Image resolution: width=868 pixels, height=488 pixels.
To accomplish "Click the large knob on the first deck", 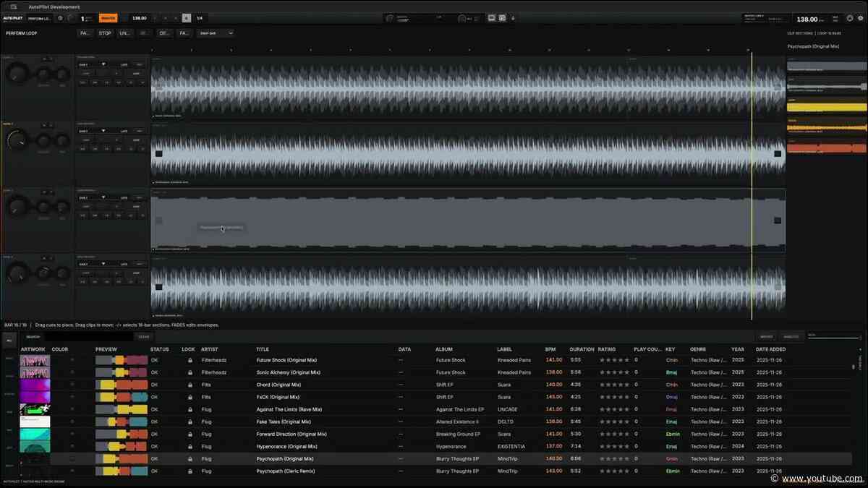I will click(17, 72).
